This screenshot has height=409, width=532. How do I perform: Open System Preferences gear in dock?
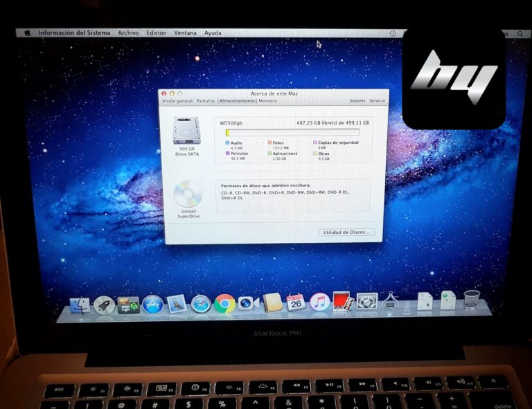366,301
